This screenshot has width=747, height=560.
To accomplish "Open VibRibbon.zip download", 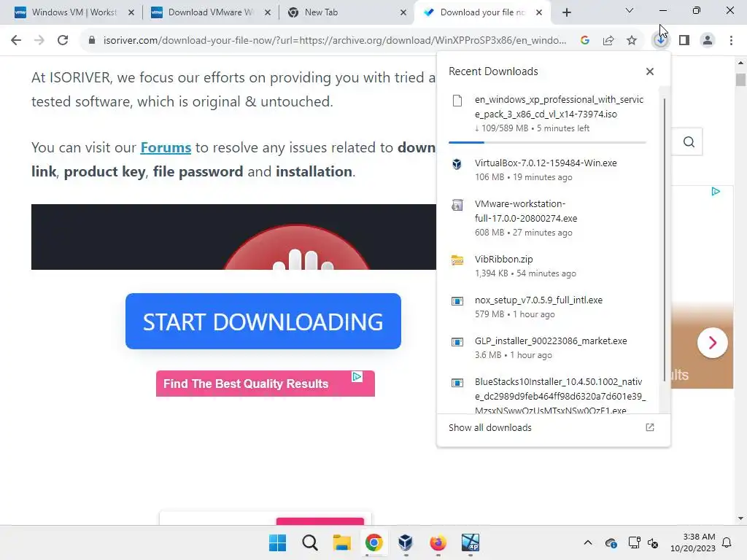I will click(547, 265).
